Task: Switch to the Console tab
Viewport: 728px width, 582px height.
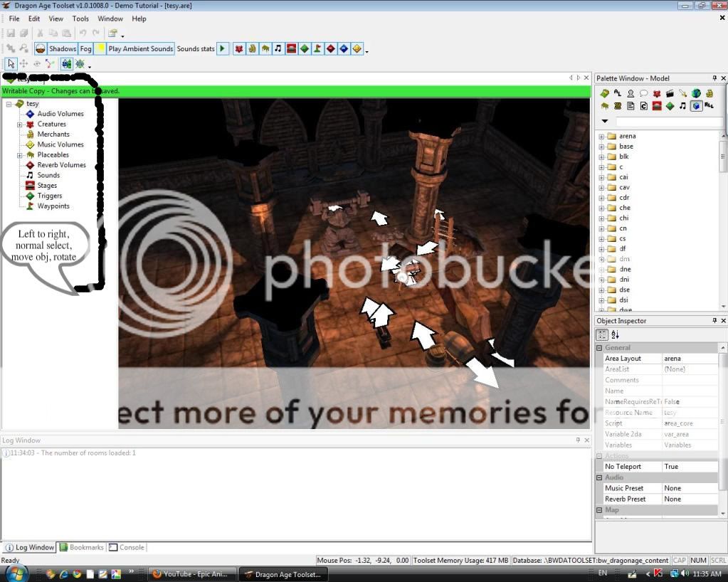Action: coord(127,547)
